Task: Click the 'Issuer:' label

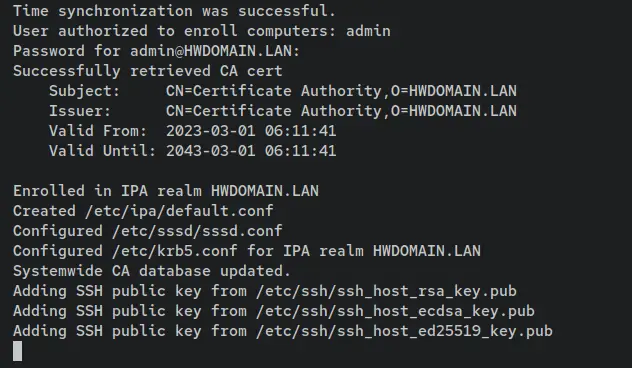Action: (x=80, y=111)
